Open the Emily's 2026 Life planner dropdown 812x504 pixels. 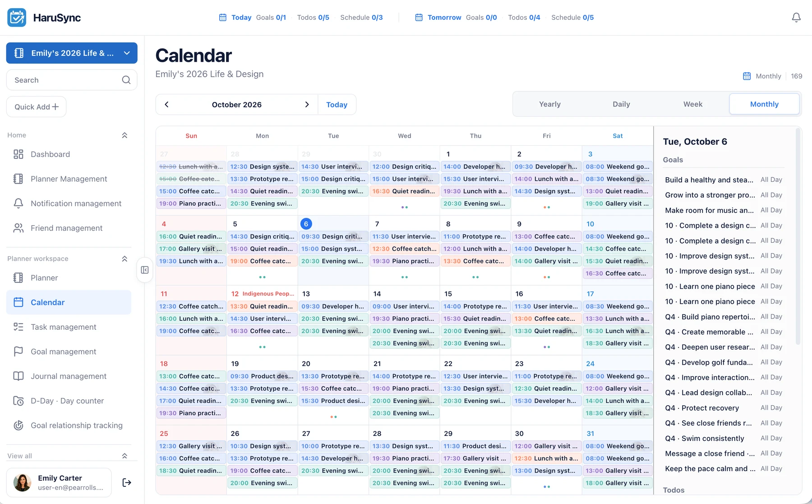[72, 53]
